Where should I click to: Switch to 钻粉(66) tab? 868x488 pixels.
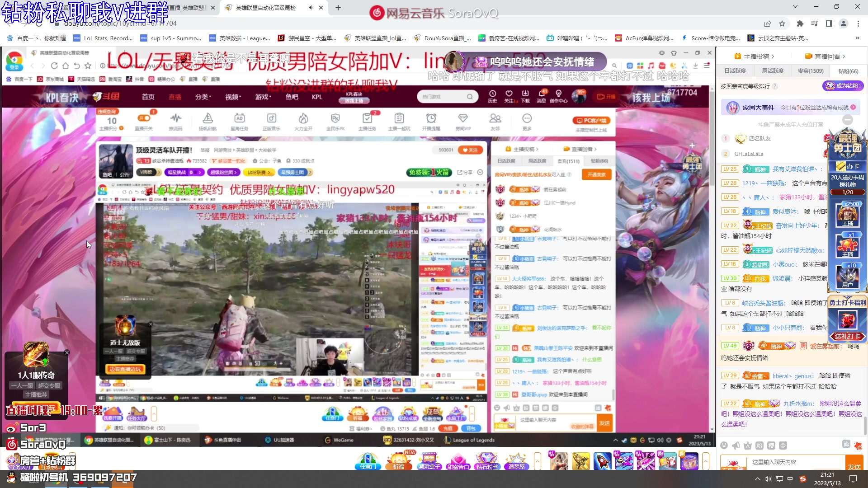click(848, 71)
